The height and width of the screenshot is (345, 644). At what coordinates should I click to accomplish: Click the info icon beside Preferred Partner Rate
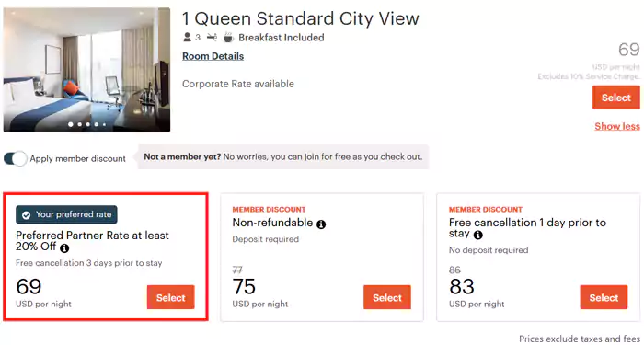click(64, 248)
